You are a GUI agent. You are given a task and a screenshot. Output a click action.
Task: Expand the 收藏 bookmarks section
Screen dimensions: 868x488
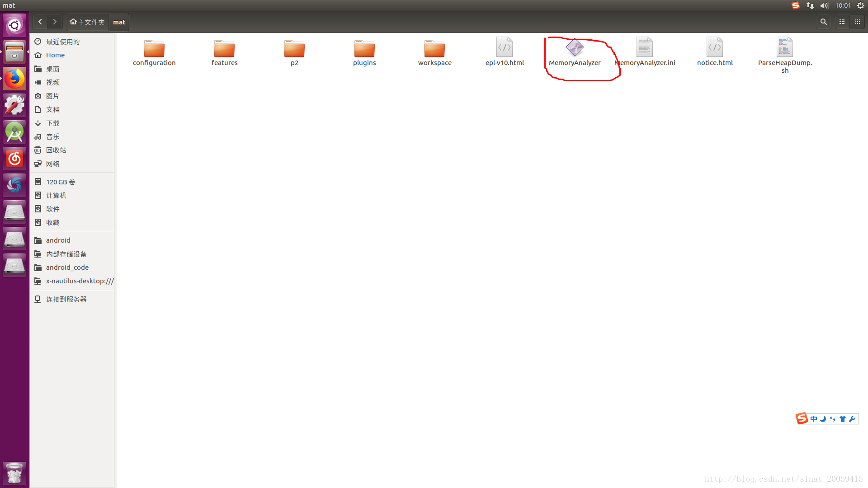[52, 222]
